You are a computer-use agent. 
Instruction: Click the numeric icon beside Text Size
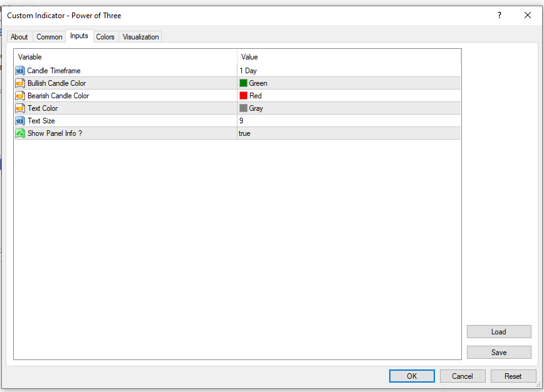[x=19, y=121]
